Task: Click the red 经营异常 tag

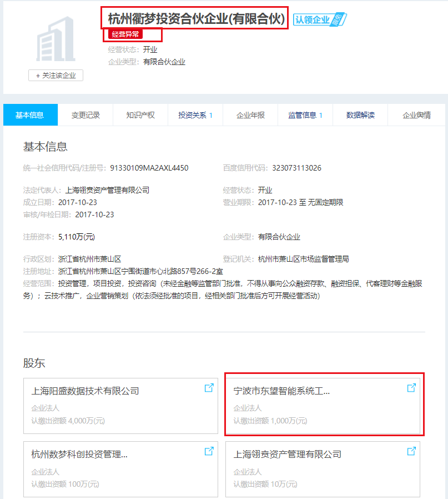Action: point(125,34)
